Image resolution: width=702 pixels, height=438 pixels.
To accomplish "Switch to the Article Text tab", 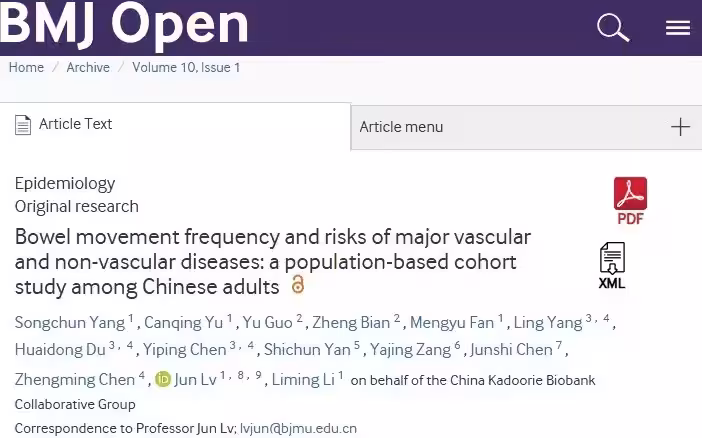I will [x=76, y=125].
